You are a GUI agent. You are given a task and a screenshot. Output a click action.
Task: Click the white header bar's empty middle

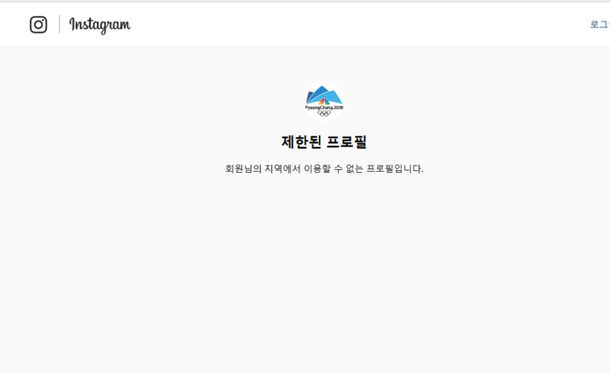pyautogui.click(x=350, y=25)
